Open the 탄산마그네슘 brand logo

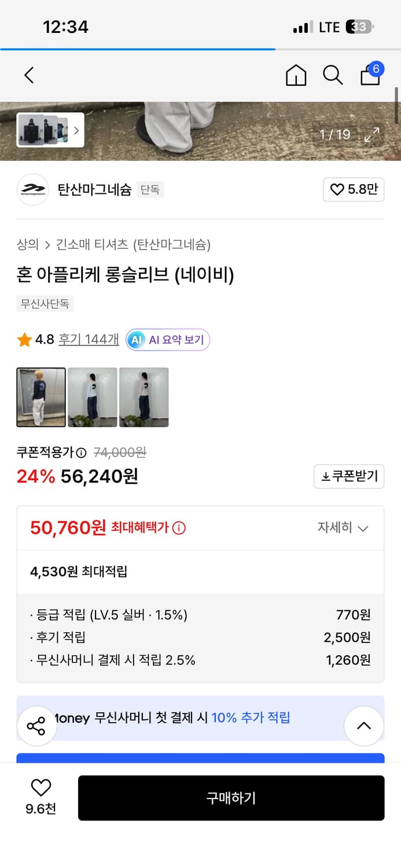click(x=33, y=189)
